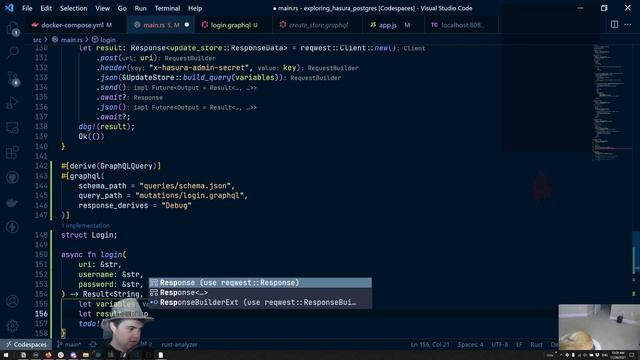
Task: Click the git sync icon in status bar
Action: [x=93, y=344]
